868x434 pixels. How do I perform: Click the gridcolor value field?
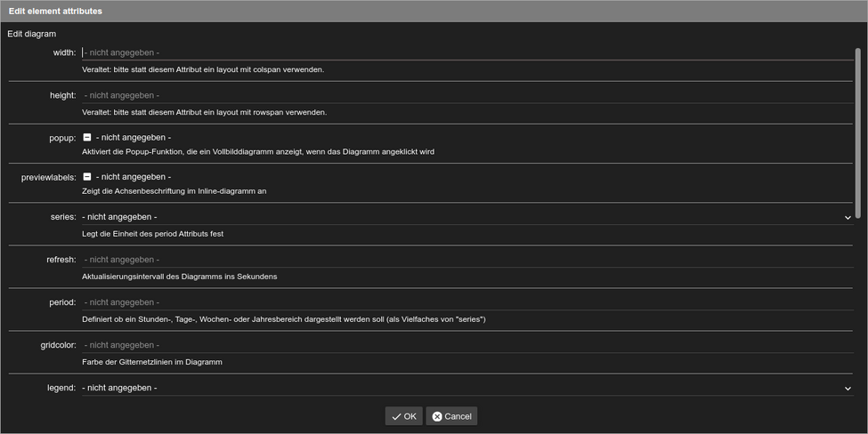click(x=466, y=345)
